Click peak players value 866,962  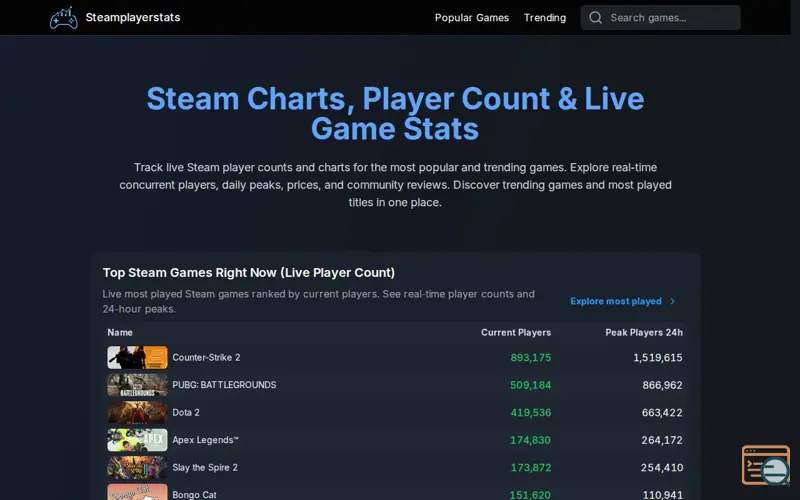pos(662,386)
